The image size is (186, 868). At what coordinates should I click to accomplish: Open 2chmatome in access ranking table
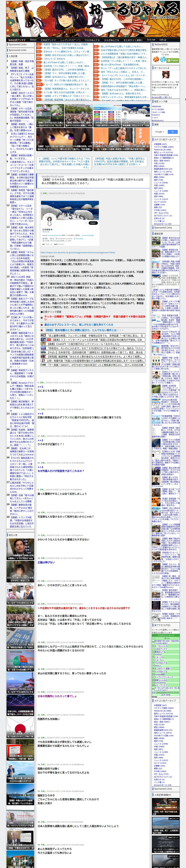(160, 682)
